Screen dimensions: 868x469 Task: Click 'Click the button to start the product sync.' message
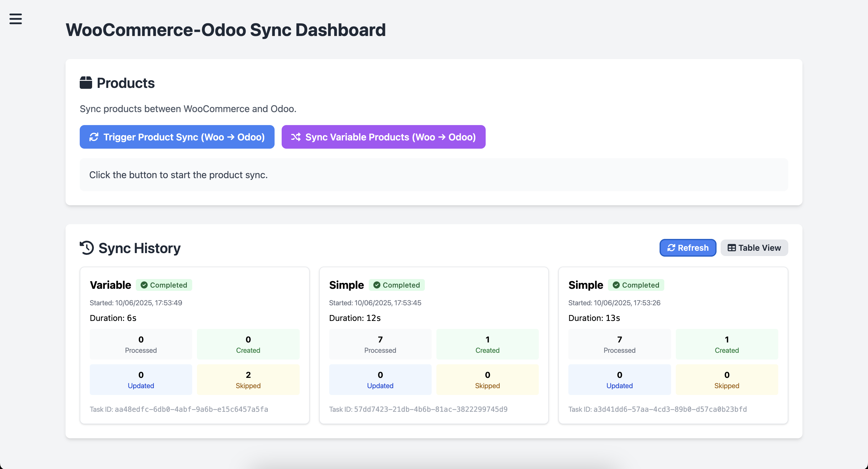(x=178, y=175)
